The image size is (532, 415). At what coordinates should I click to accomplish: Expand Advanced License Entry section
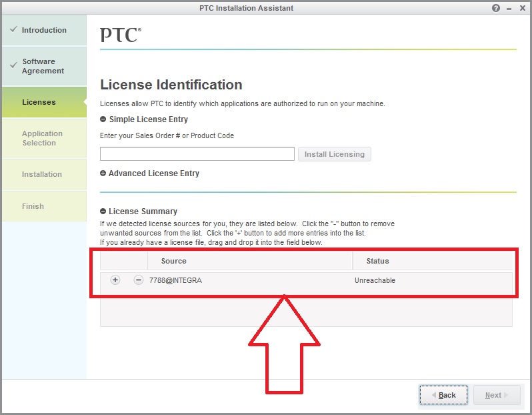103,173
